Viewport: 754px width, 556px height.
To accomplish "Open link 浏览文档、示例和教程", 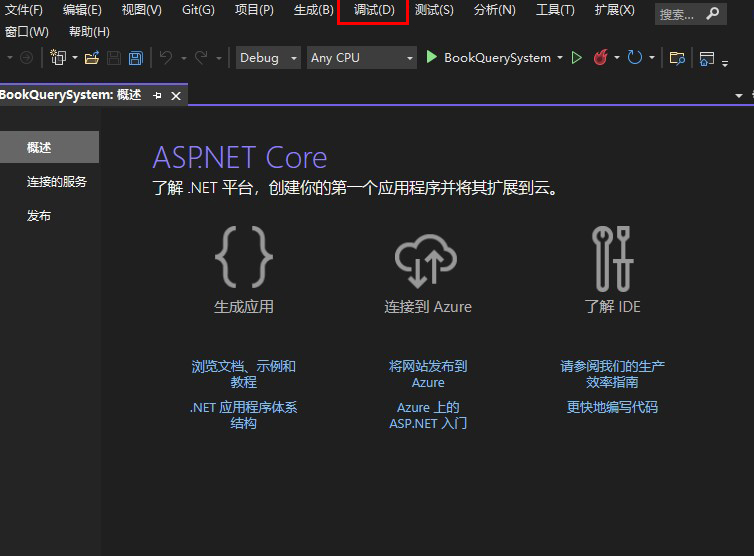I will pos(243,374).
